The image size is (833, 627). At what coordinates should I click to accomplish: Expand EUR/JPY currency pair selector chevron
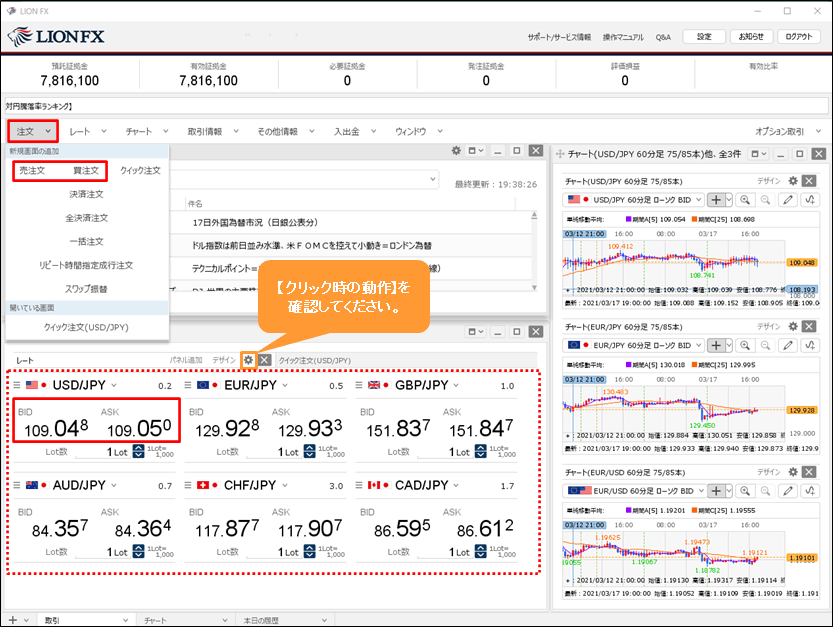pyautogui.click(x=285, y=385)
